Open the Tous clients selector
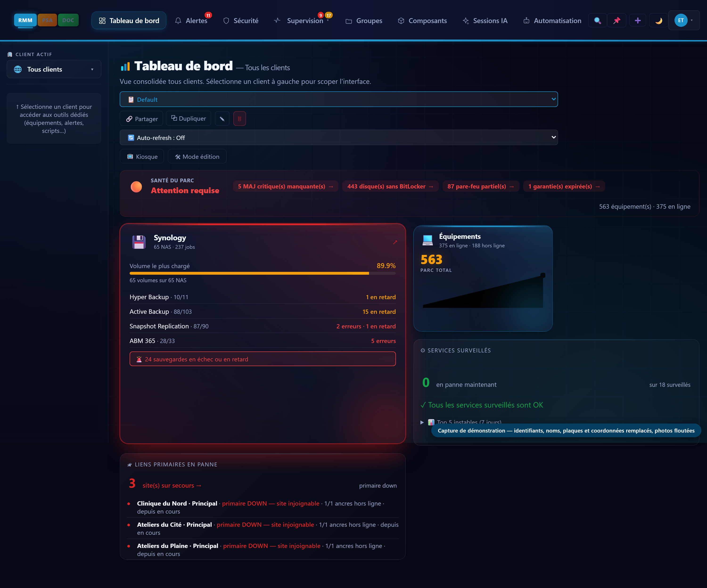This screenshot has height=588, width=707. (x=54, y=69)
